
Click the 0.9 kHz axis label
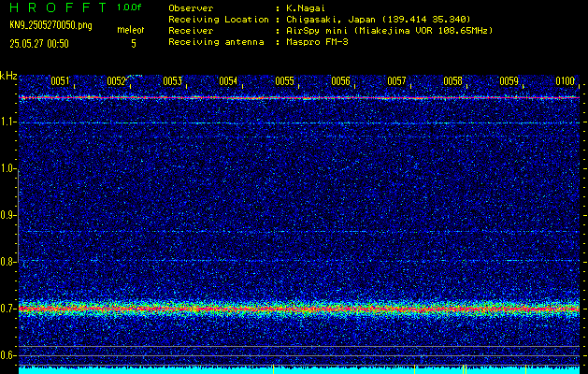7,215
